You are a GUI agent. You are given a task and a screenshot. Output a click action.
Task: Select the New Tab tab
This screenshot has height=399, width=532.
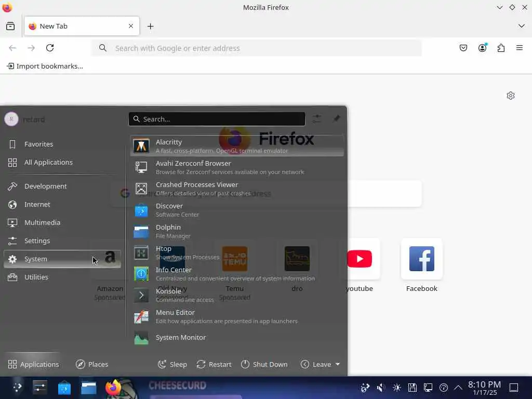(x=82, y=26)
